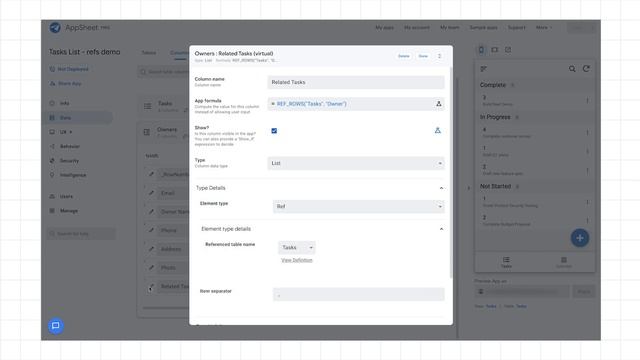
Task: Click the pencil edit icon for Phone column
Action: (x=151, y=230)
